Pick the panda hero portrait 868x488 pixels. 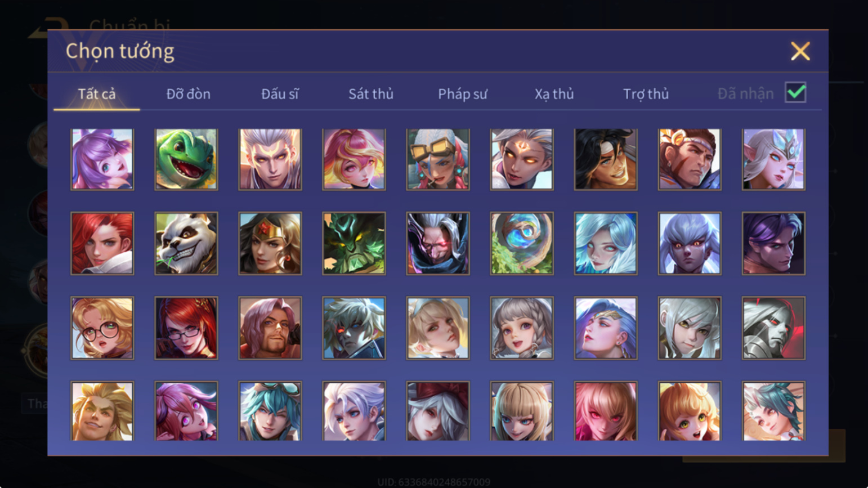(186, 243)
